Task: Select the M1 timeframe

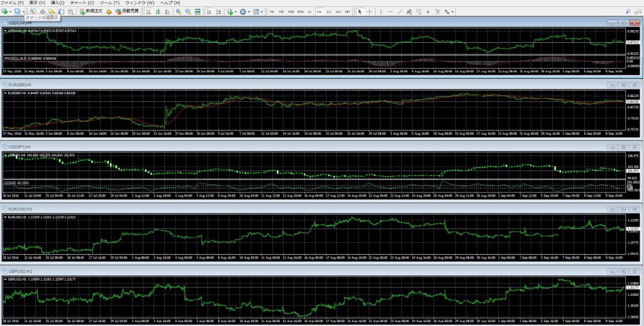Action: pyautogui.click(x=272, y=11)
